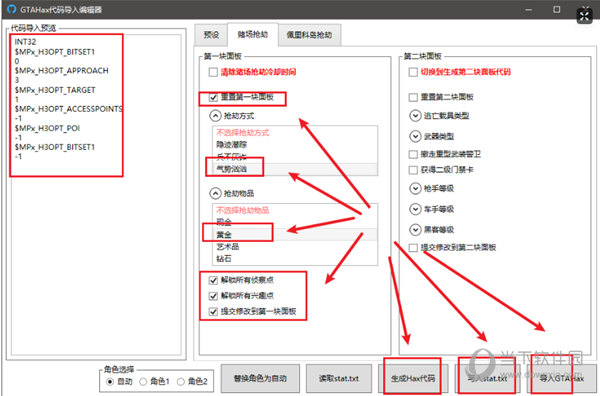
Task: Select 不选择抢劫方式 in approach list
Action: tap(295, 133)
